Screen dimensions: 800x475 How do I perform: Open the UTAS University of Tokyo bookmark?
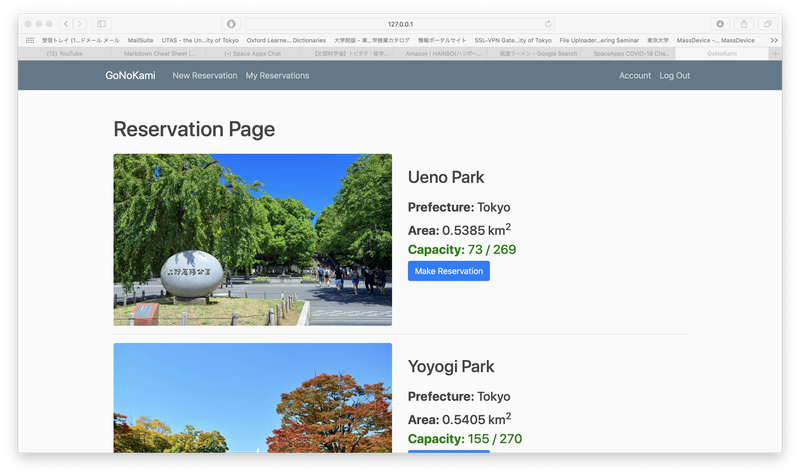[200, 40]
